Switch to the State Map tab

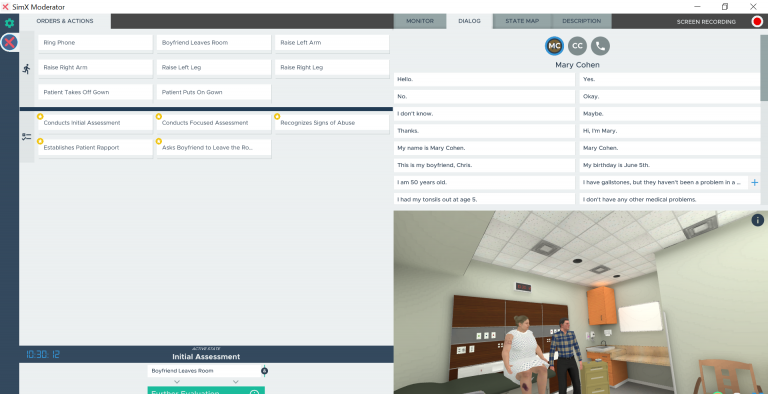522,21
